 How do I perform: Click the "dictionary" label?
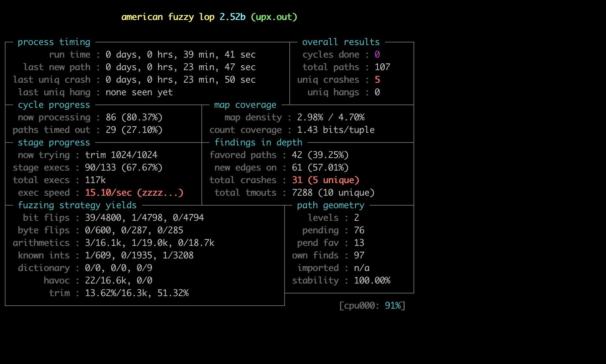(x=44, y=268)
